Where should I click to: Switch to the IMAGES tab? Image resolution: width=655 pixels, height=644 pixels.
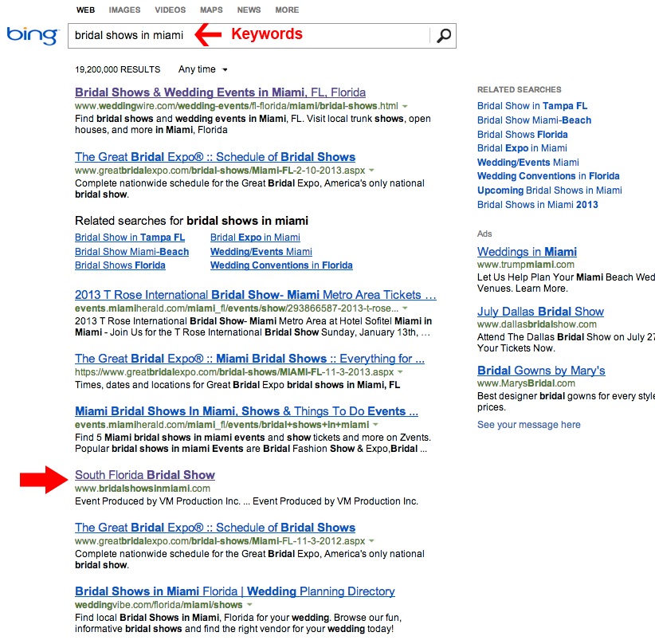point(124,10)
